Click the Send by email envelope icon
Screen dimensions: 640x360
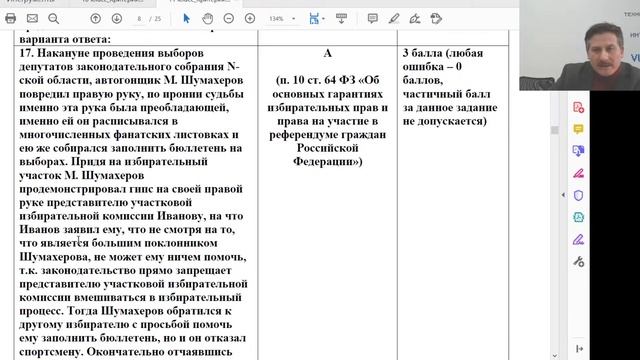click(32, 18)
